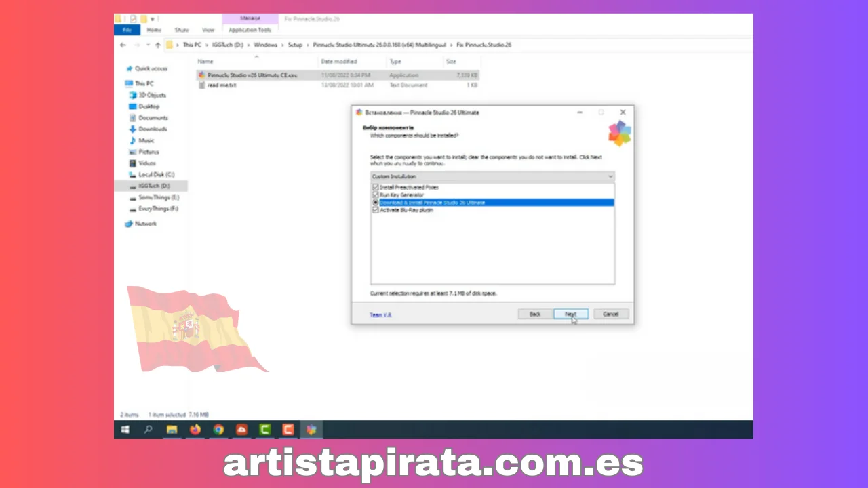Toggle Activate Blu-Ray plugin checkbox
This screenshot has width=868, height=488.
[x=375, y=210]
